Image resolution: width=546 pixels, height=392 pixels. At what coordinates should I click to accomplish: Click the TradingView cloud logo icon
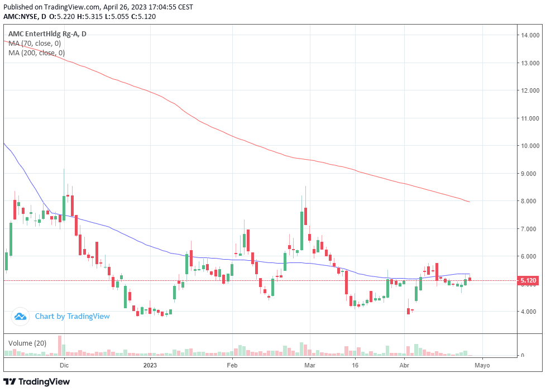click(20, 317)
